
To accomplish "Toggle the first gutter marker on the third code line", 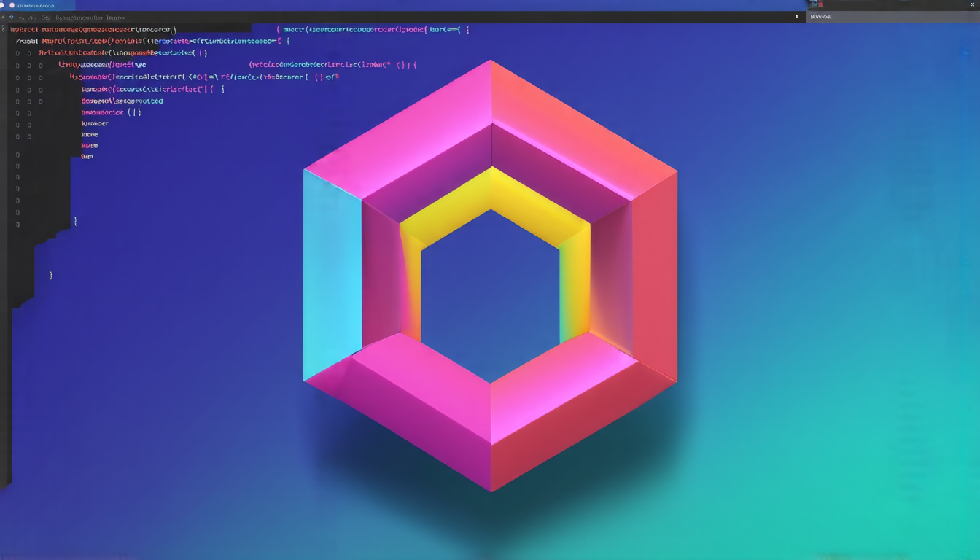I will [17, 53].
